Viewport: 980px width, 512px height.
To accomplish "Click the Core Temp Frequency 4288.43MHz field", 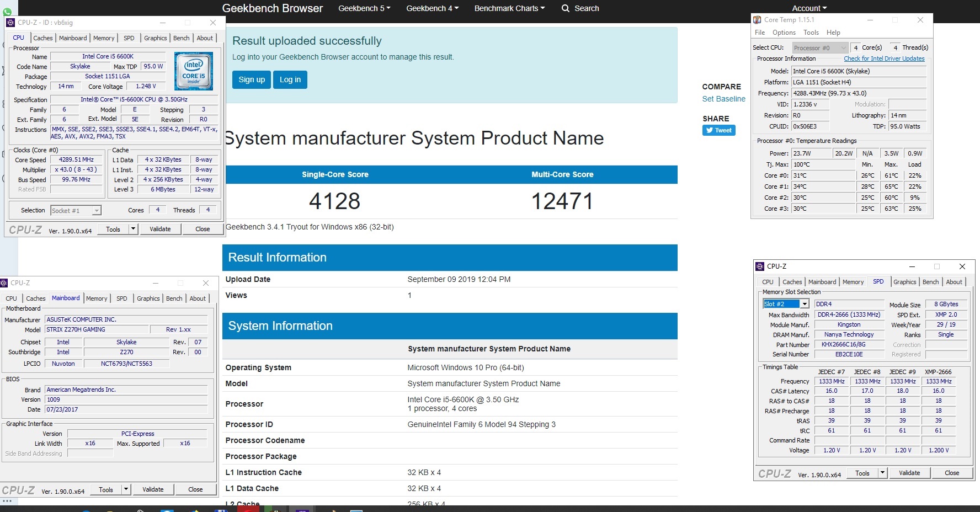I will click(859, 93).
